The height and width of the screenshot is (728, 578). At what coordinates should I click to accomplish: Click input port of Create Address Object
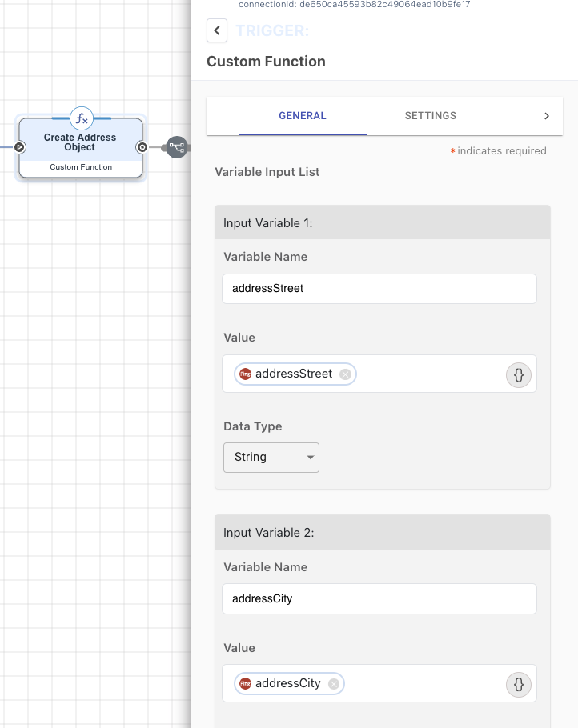point(20,147)
